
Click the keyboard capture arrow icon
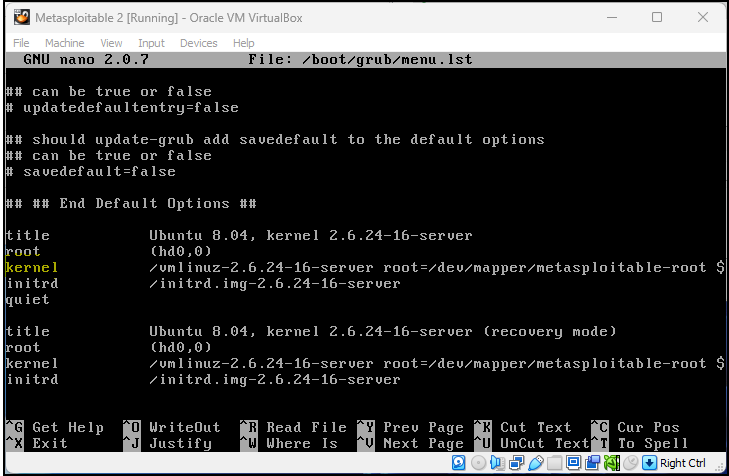tap(649, 463)
